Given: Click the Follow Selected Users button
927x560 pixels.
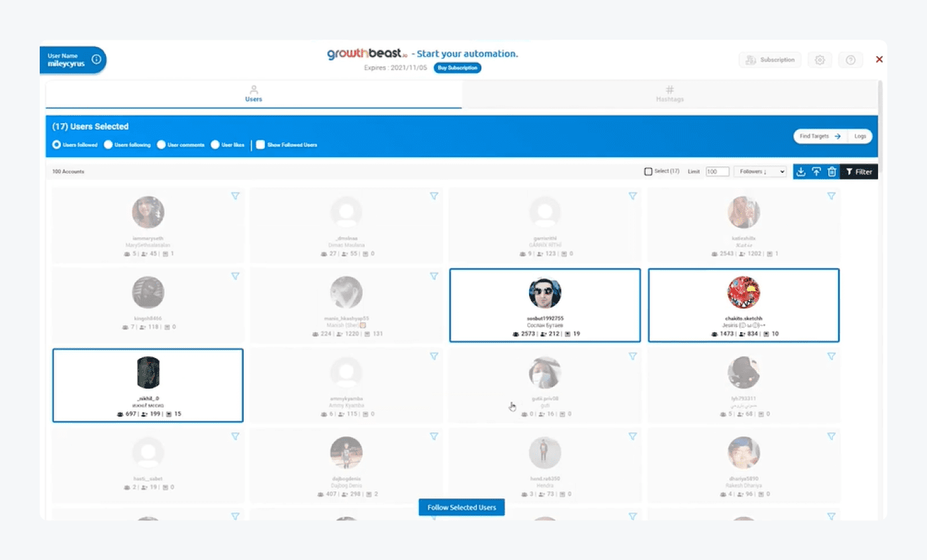Looking at the screenshot, I should tap(462, 508).
